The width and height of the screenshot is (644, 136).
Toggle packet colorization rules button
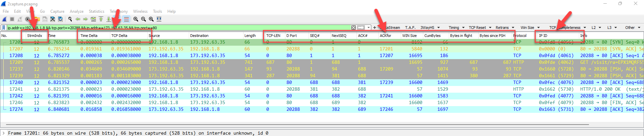[126, 19]
